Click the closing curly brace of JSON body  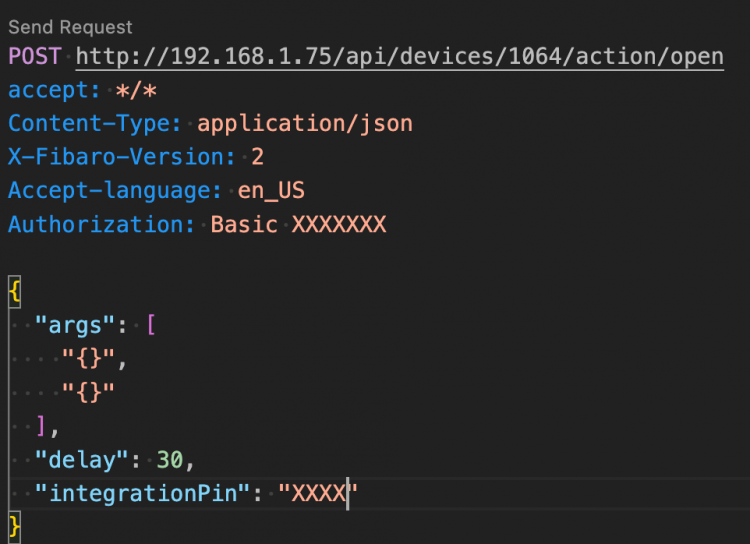pyautogui.click(x=14, y=525)
